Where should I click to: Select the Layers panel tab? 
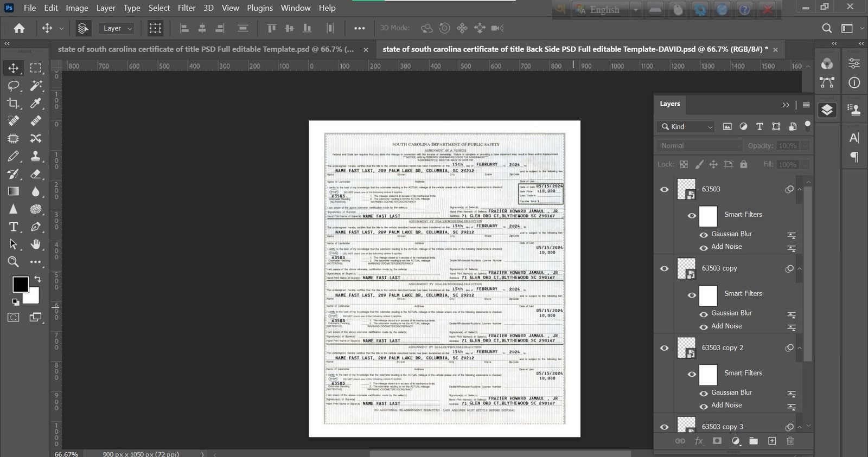click(670, 104)
